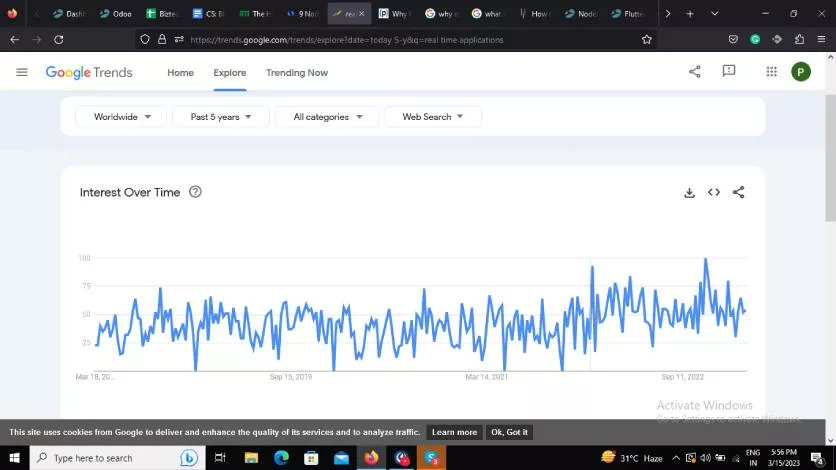836x470 pixels.
Task: Expand the All categories dropdown
Action: click(327, 117)
